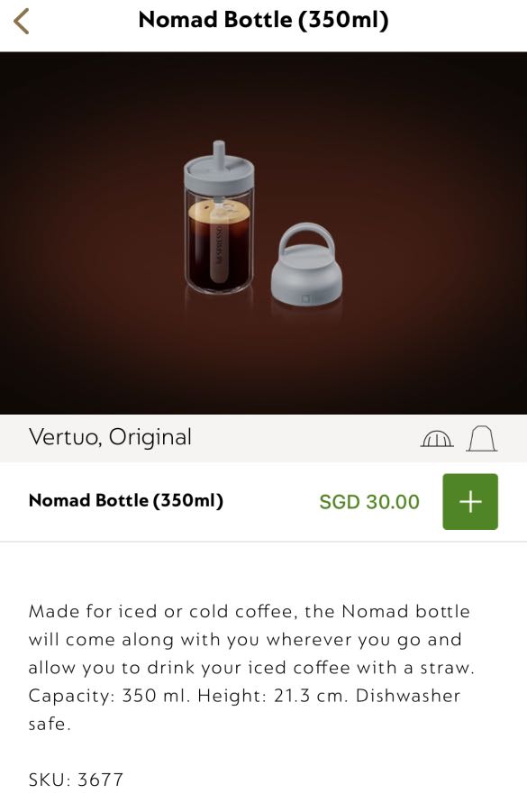Tap the green plus add-to-cart icon
Viewport: 527px width, 812px height.
pyautogui.click(x=469, y=502)
